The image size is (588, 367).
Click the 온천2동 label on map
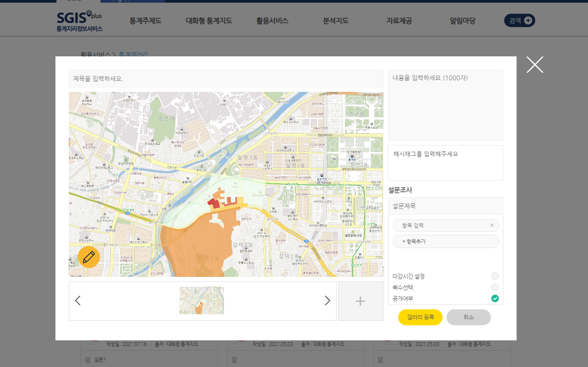167,118
